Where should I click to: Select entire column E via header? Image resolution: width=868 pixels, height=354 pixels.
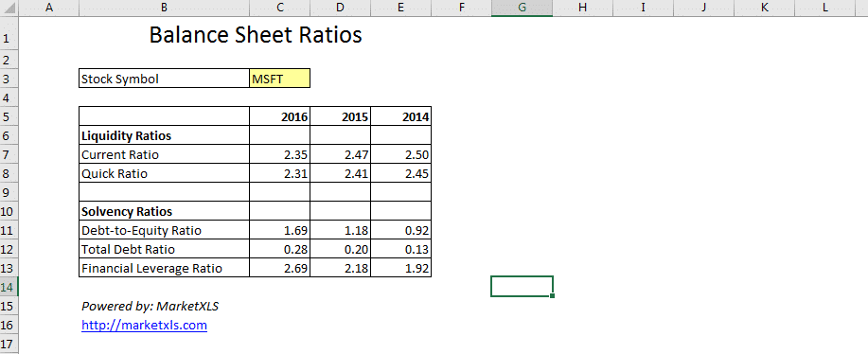(400, 8)
